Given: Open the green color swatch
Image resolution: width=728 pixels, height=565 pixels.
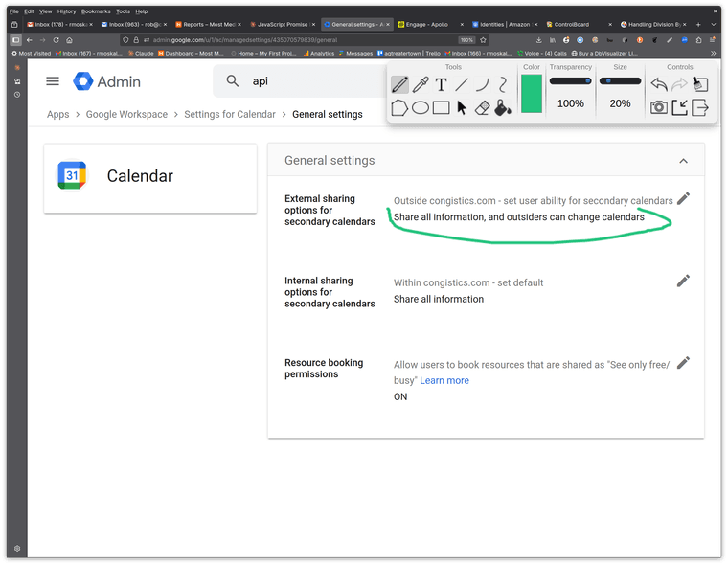Looking at the screenshot, I should tap(531, 94).
